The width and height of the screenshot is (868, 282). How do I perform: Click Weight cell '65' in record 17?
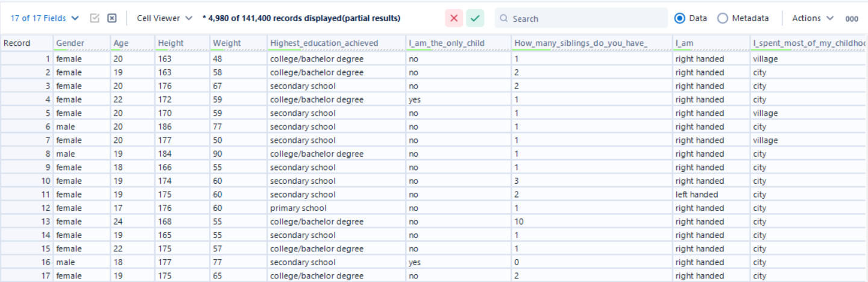click(238, 276)
